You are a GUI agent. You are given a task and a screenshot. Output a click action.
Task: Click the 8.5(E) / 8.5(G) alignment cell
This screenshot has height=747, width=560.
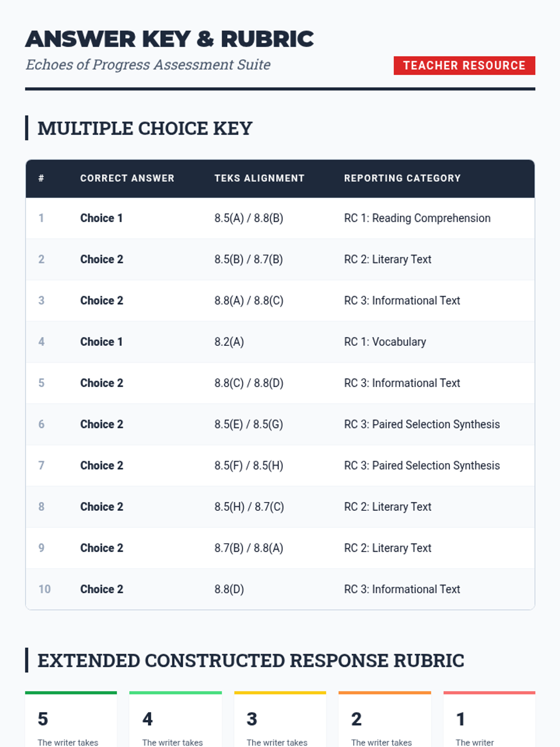(x=248, y=424)
